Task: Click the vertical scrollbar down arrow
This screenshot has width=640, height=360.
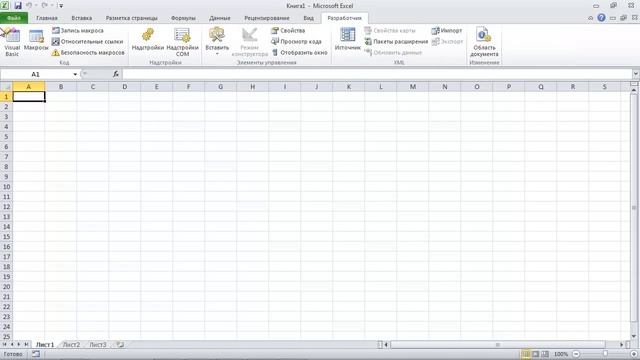Action: (634, 336)
